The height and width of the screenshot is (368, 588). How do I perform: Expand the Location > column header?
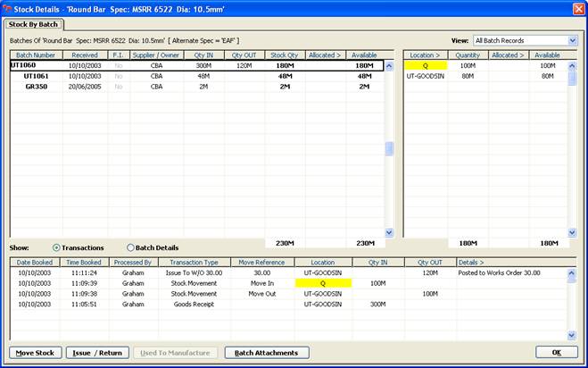[x=425, y=54]
